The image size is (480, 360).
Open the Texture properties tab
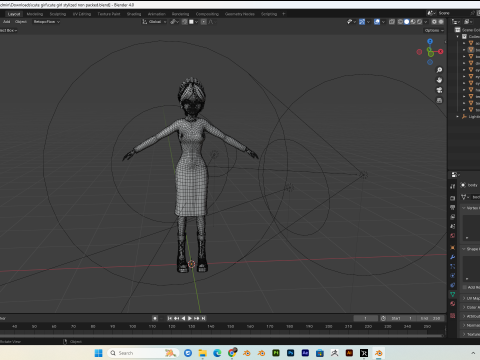point(452,315)
